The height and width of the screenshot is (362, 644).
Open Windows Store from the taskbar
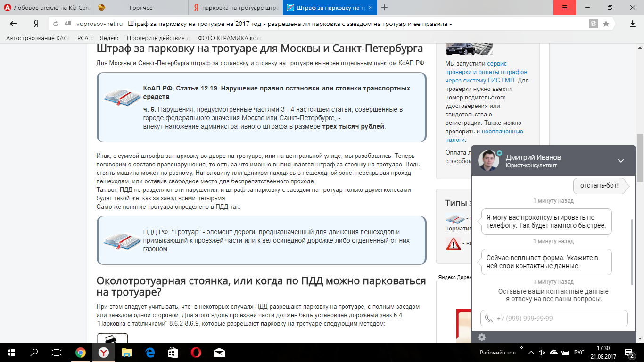[173, 352]
